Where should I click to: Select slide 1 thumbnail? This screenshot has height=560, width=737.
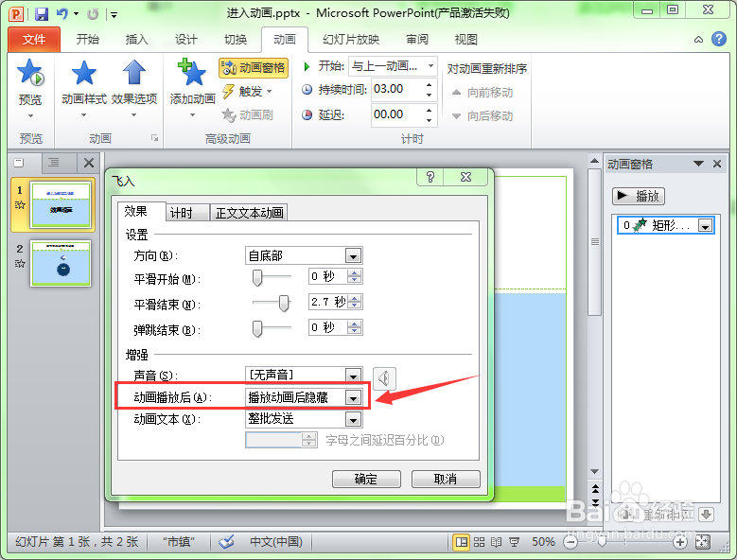pos(61,205)
